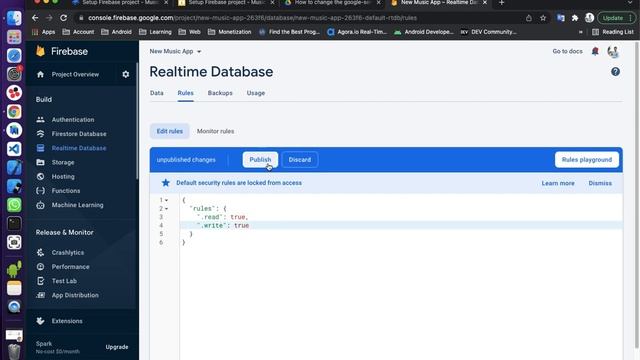Click the Firebase logo icon
This screenshot has height=360, width=640.
coord(40,51)
